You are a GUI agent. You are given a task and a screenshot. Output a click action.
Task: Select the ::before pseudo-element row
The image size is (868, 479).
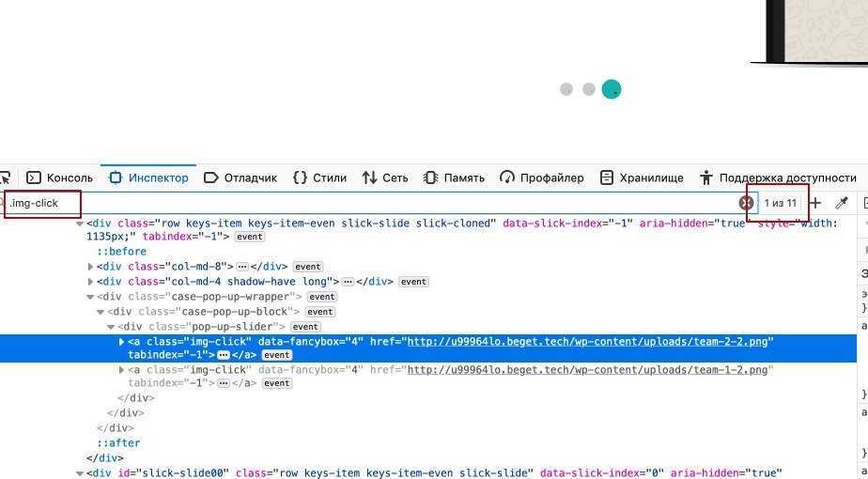[x=122, y=252]
